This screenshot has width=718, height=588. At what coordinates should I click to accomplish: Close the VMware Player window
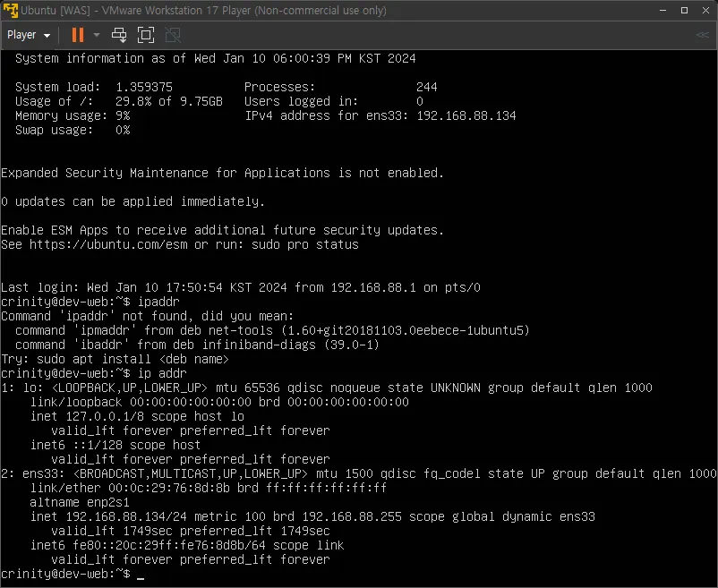[705, 10]
